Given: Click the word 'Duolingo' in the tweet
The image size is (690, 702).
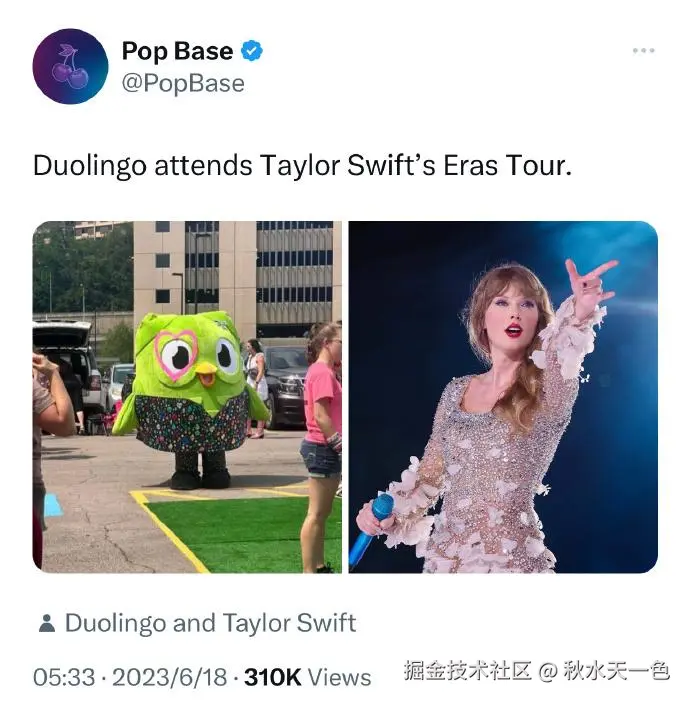Looking at the screenshot, I should point(90,165).
